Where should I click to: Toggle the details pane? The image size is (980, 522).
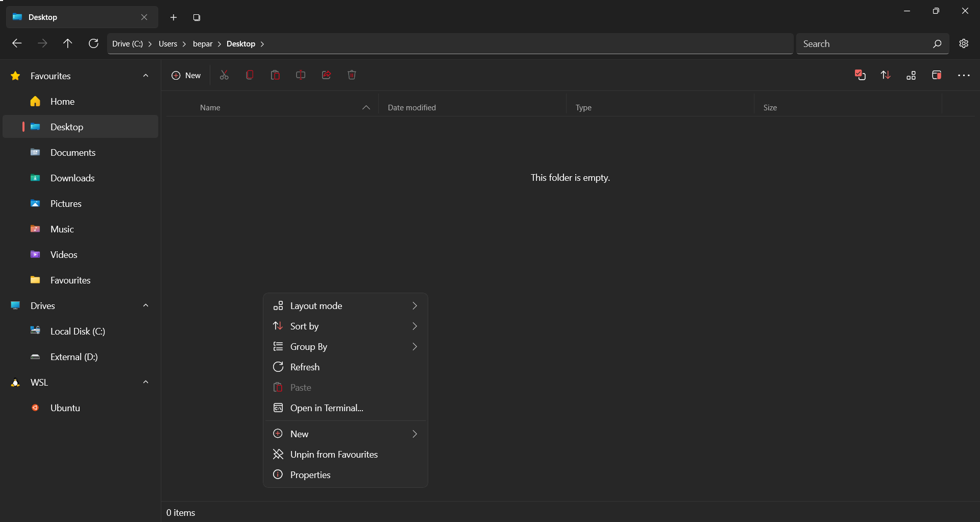click(937, 75)
